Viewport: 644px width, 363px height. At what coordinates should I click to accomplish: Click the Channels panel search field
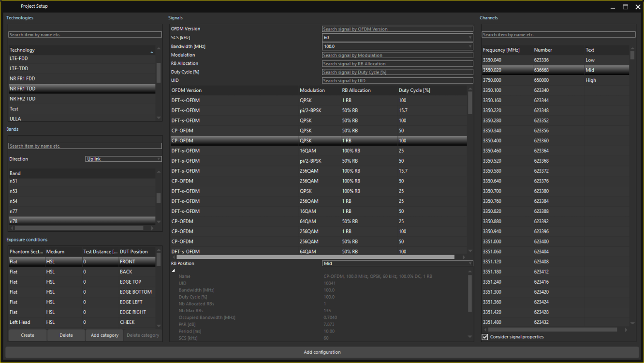pos(558,34)
